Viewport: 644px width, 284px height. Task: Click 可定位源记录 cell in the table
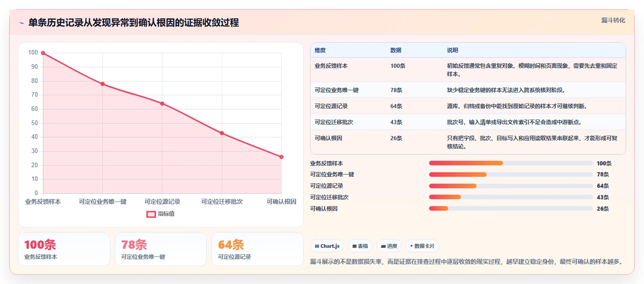(x=331, y=106)
